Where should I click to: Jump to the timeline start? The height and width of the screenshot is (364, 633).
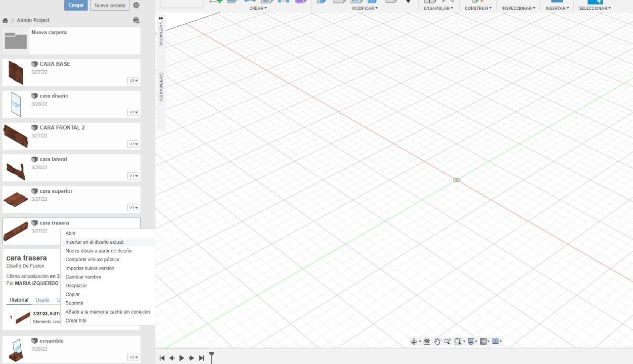[x=162, y=358]
